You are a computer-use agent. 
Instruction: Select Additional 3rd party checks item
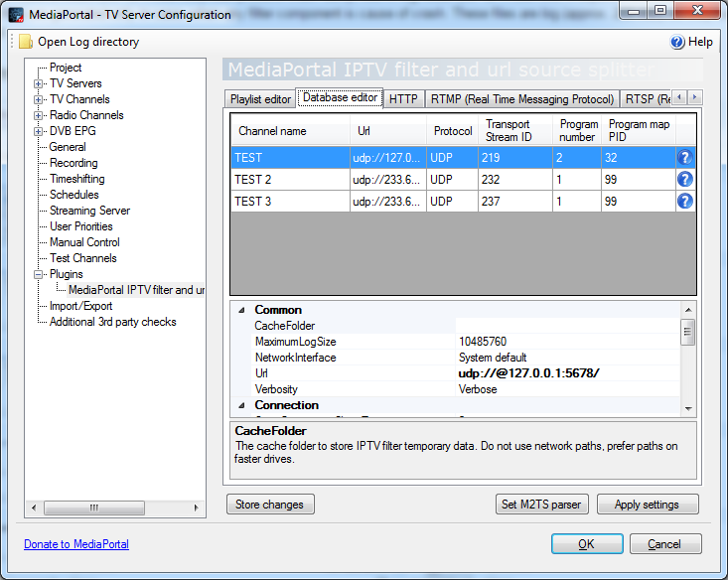113,322
